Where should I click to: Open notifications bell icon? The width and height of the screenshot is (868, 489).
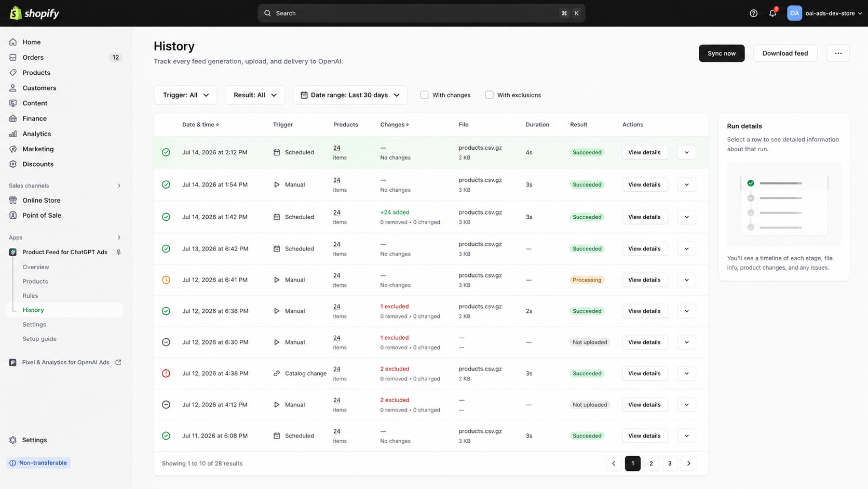pos(772,13)
